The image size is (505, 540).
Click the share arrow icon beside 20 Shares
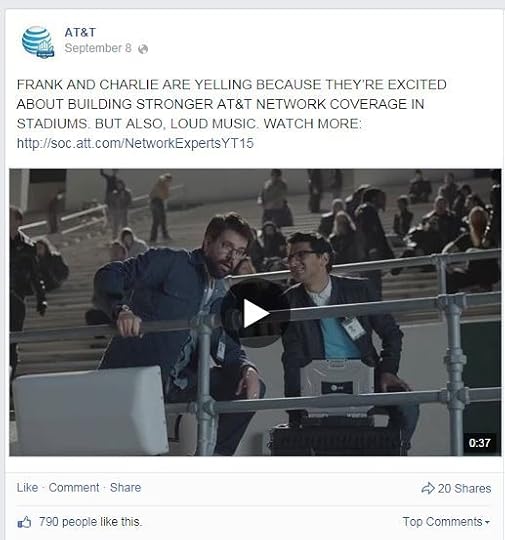pyautogui.click(x=428, y=488)
